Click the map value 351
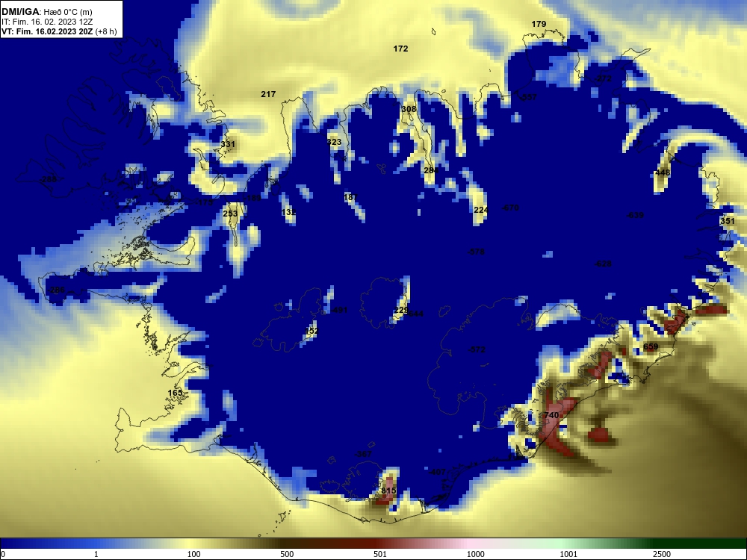747x560 pixels. coord(728,221)
